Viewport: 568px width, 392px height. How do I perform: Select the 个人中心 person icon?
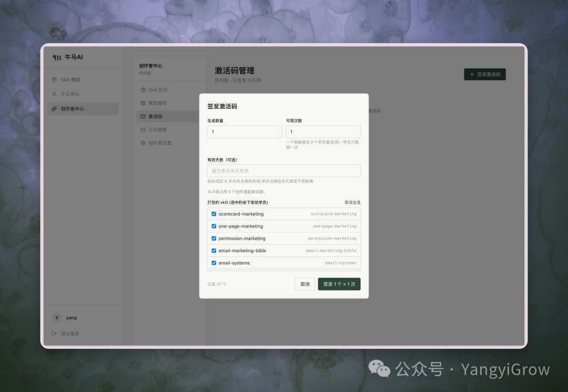[54, 94]
